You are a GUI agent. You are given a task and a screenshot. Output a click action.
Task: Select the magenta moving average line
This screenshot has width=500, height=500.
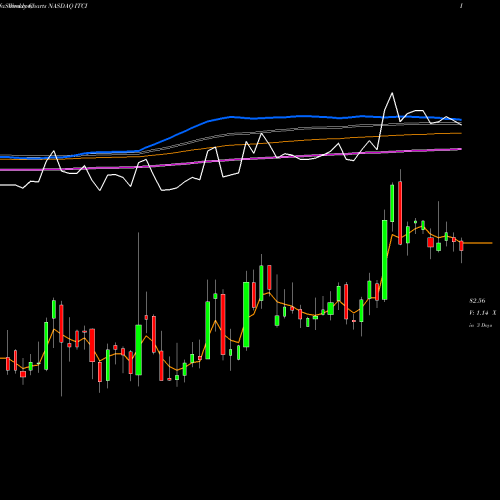[231, 161]
